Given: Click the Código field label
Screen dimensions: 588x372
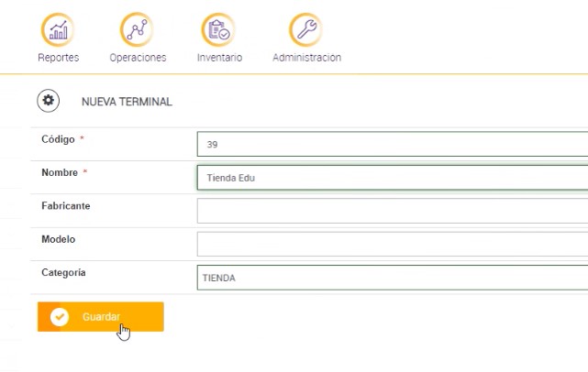Looking at the screenshot, I should (x=58, y=139).
